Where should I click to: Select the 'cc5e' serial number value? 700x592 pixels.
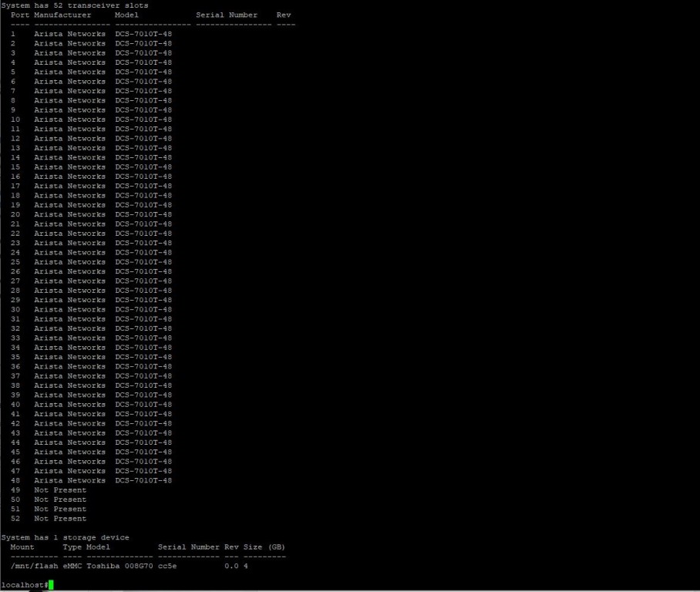point(167,566)
